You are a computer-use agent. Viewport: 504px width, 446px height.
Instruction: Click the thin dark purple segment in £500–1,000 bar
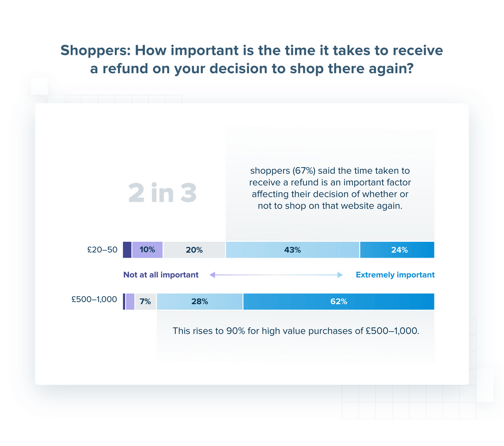coord(124,302)
